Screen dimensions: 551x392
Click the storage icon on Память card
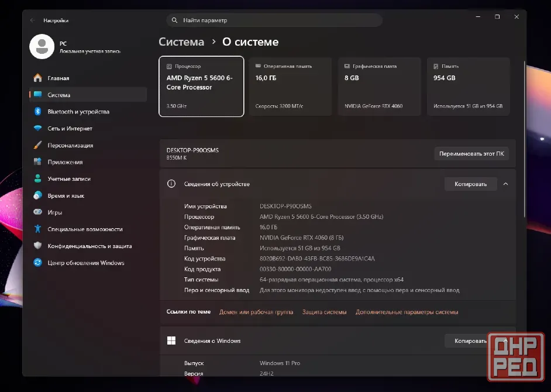(x=436, y=66)
